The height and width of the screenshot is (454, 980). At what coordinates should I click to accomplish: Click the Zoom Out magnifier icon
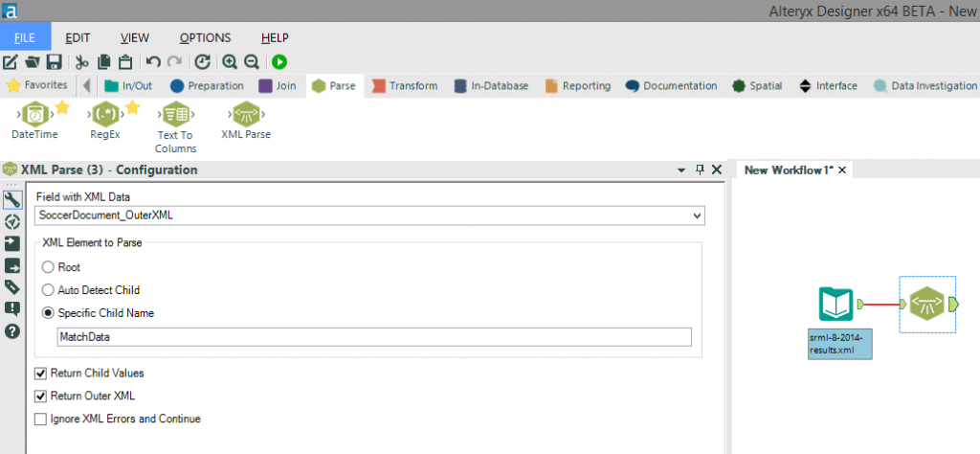pyautogui.click(x=252, y=62)
